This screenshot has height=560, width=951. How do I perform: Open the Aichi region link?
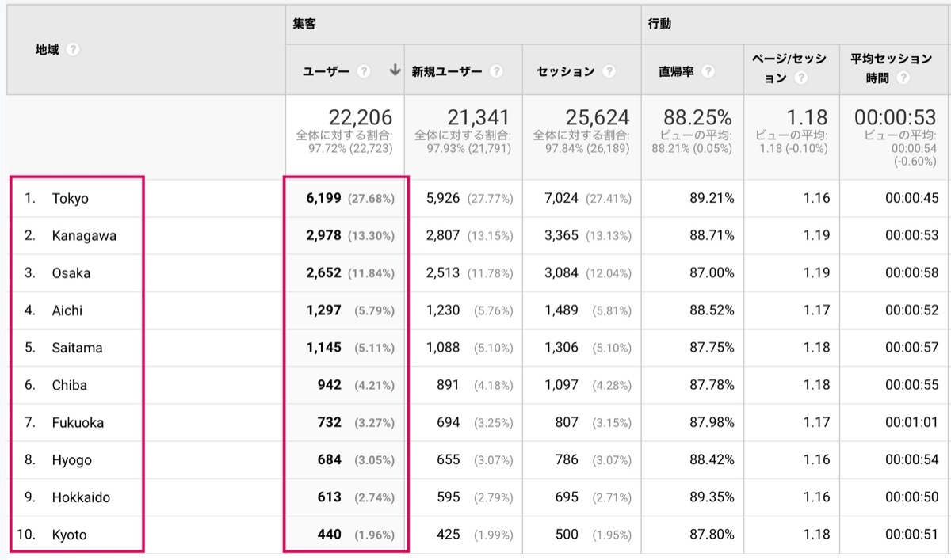click(67, 310)
